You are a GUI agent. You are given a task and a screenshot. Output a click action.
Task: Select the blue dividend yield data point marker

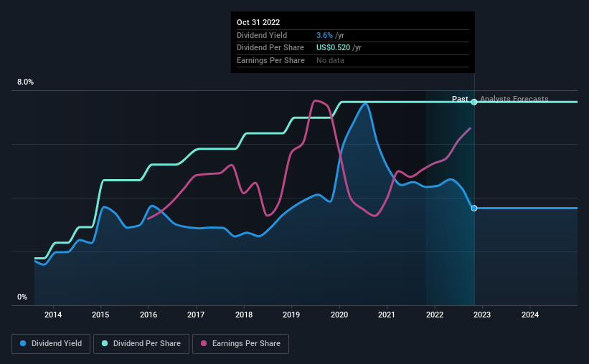[x=474, y=209]
